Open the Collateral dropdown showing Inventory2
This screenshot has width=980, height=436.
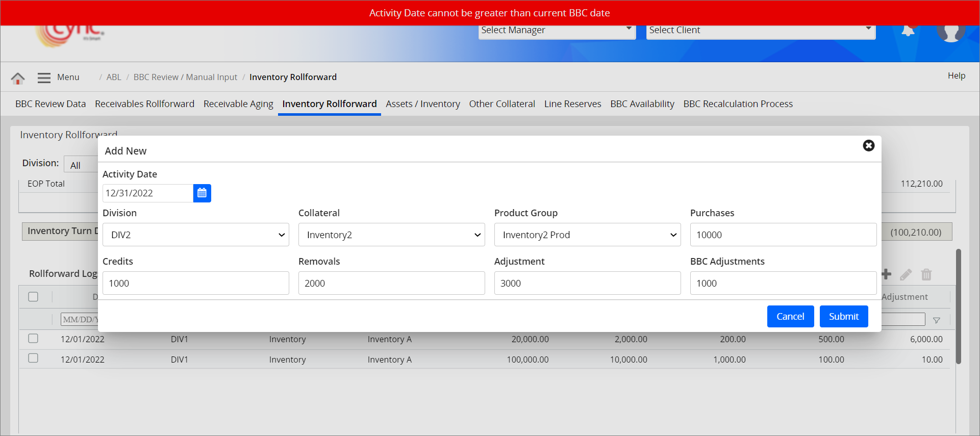click(391, 235)
